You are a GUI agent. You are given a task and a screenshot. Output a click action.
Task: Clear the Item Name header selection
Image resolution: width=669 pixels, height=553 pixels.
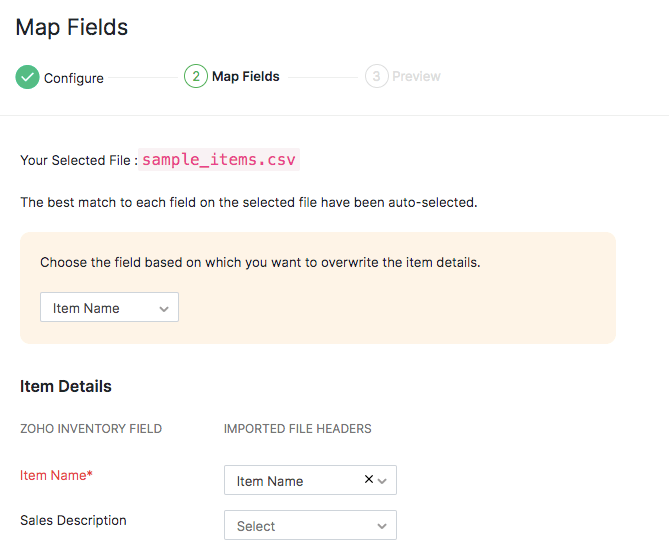click(x=369, y=480)
